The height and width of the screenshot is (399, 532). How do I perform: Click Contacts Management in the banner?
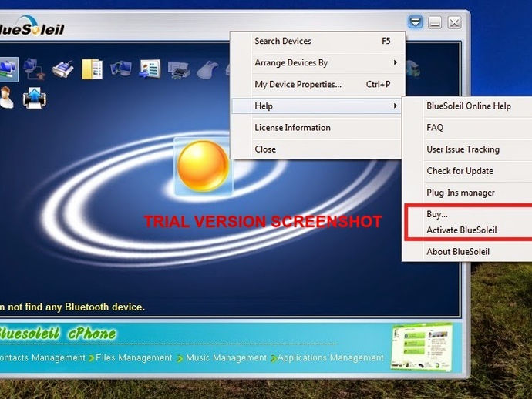tap(42, 357)
